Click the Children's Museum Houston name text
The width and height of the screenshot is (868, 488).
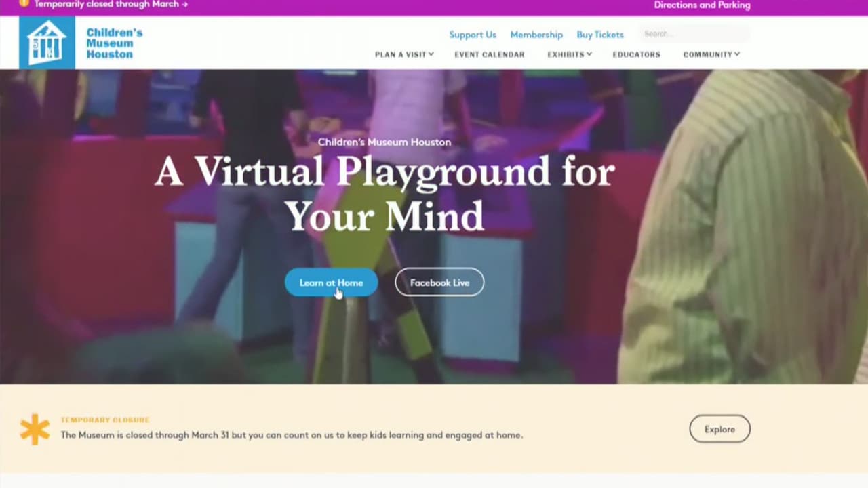[x=114, y=43]
